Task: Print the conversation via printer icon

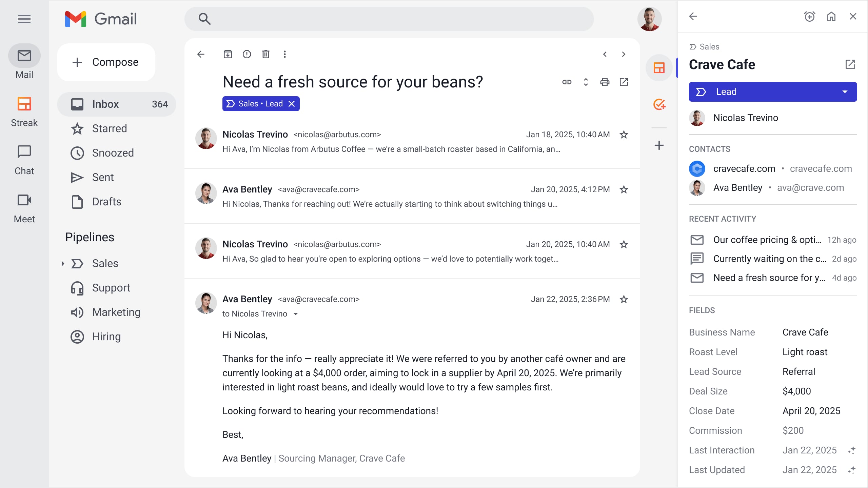Action: click(605, 82)
